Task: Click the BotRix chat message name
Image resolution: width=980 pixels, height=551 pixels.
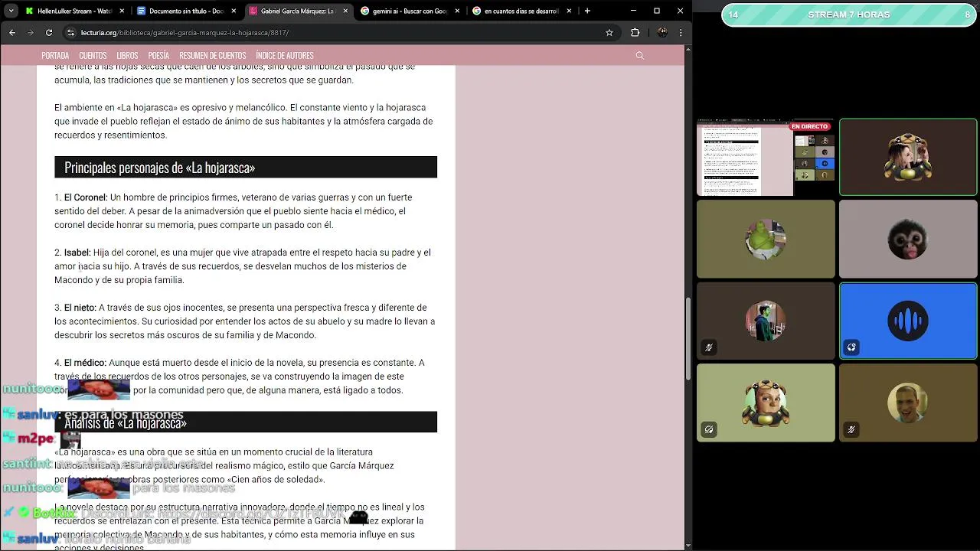Action: [x=54, y=514]
